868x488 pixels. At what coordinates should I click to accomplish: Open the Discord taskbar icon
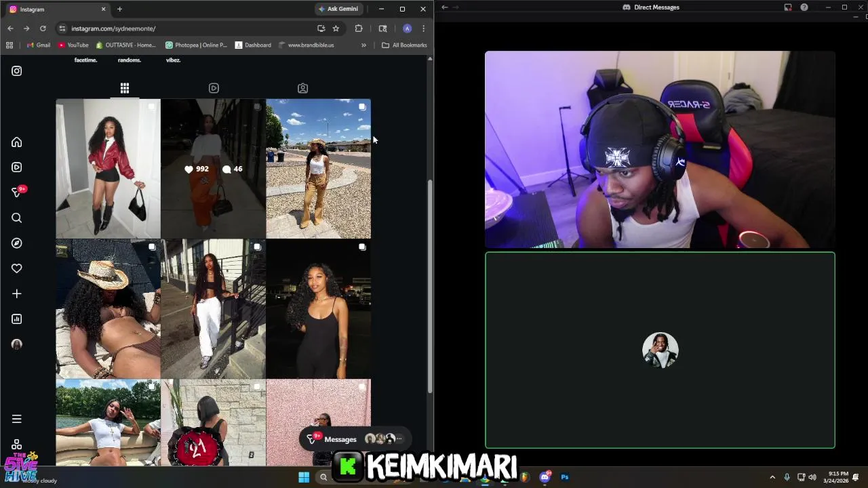click(x=545, y=477)
